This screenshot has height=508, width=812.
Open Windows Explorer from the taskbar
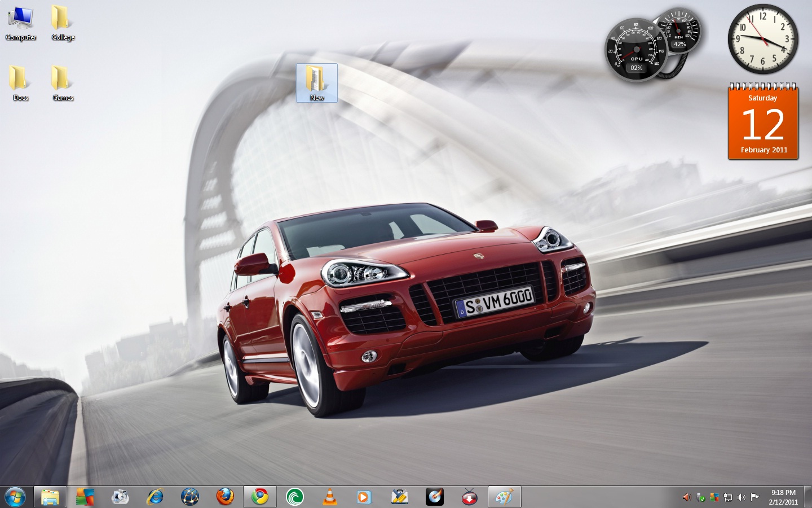(50, 497)
